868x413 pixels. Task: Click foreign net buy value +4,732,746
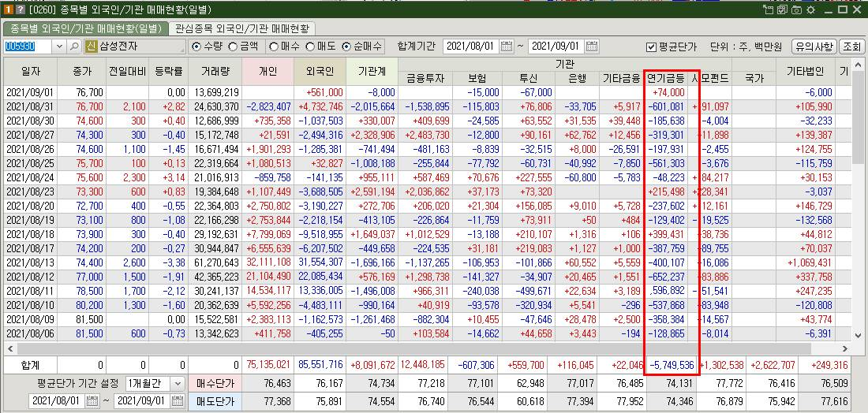(x=320, y=106)
